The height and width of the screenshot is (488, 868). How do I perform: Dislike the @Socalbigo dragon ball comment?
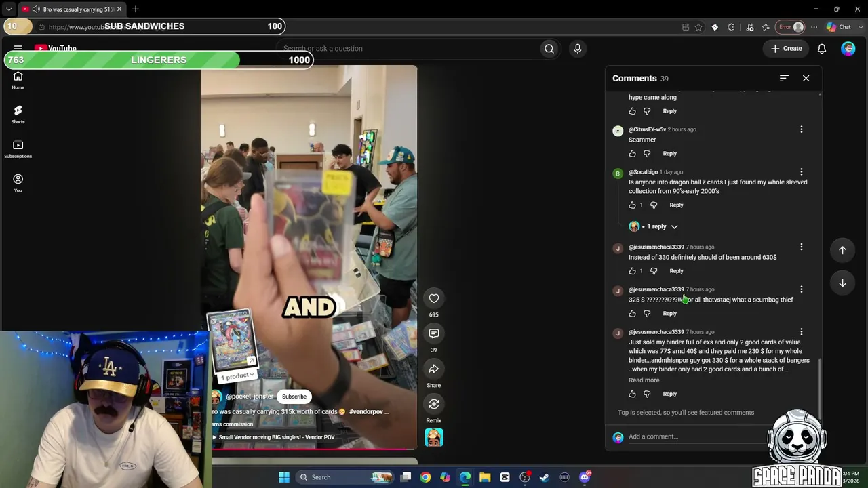[654, 205]
